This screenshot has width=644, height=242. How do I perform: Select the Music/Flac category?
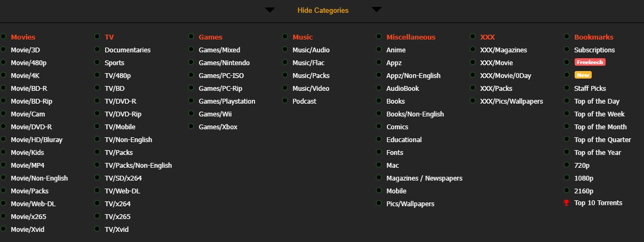point(308,63)
